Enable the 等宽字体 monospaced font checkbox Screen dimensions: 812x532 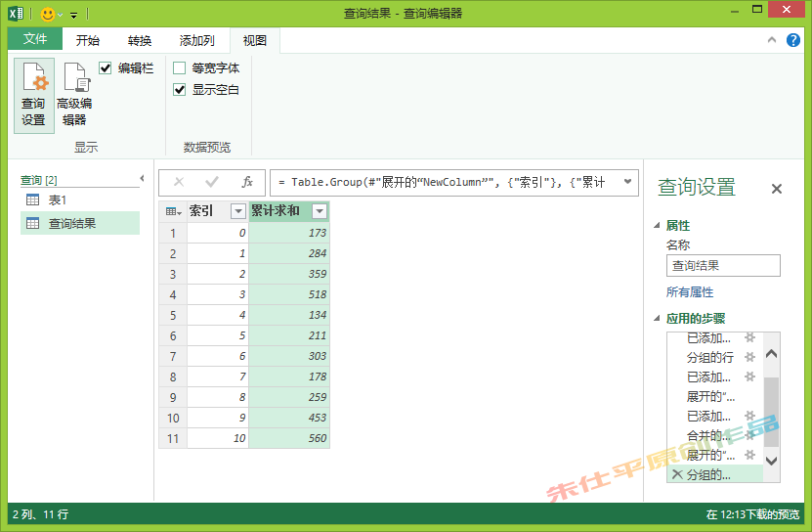[x=179, y=67]
